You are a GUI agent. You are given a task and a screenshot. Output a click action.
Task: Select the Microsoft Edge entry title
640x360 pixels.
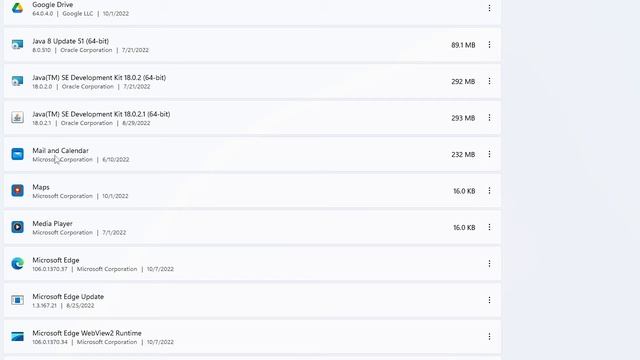click(x=56, y=260)
